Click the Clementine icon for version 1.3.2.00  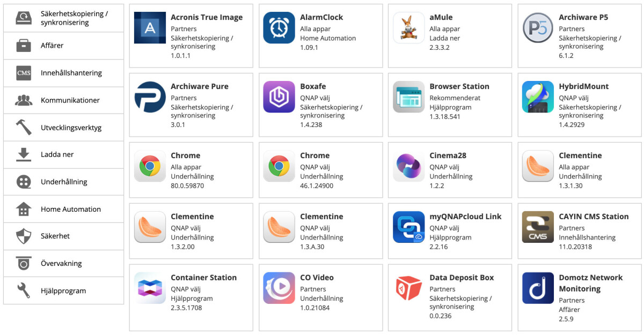(x=150, y=227)
